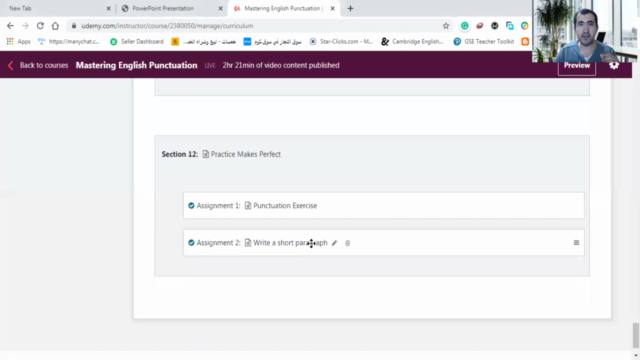Bookmark this page with the star icon
Image resolution: width=640 pixels, height=360 pixels.
pyautogui.click(x=446, y=26)
